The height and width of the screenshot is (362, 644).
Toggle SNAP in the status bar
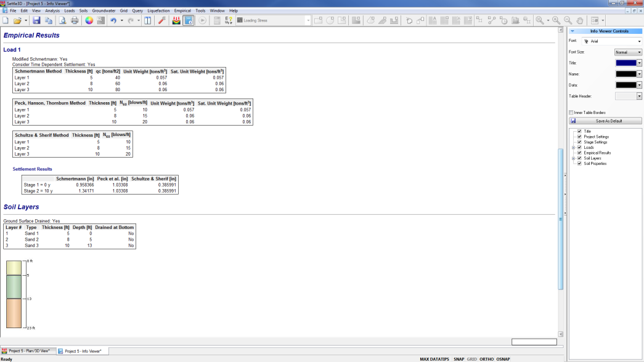459,358
